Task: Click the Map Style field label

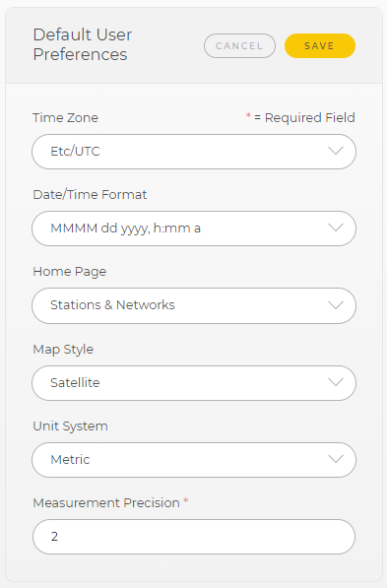Action: (x=63, y=349)
